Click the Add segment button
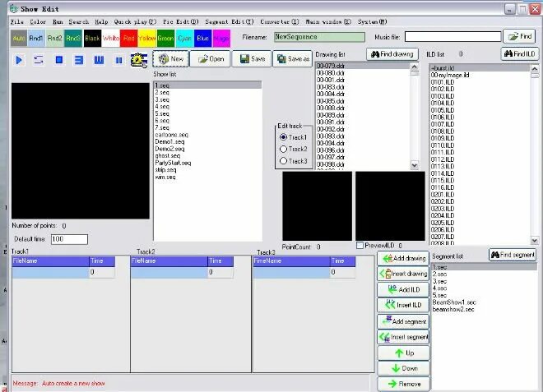This screenshot has width=543, height=392. (403, 321)
